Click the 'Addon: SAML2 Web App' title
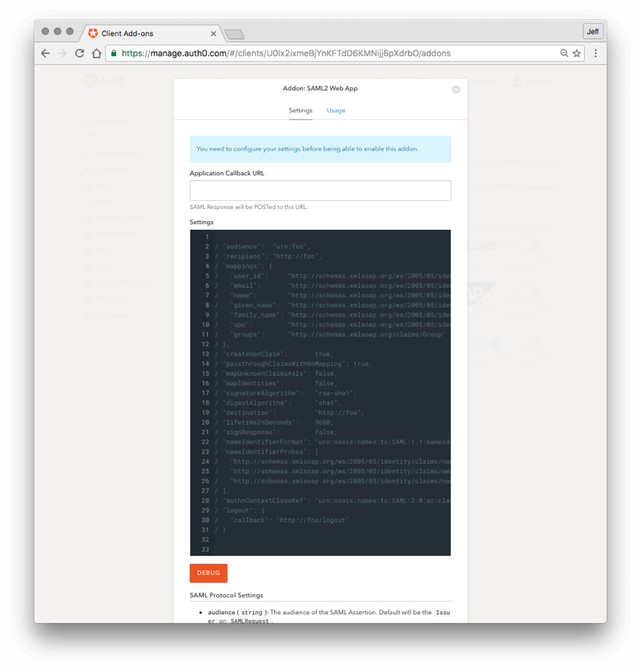 pos(320,88)
